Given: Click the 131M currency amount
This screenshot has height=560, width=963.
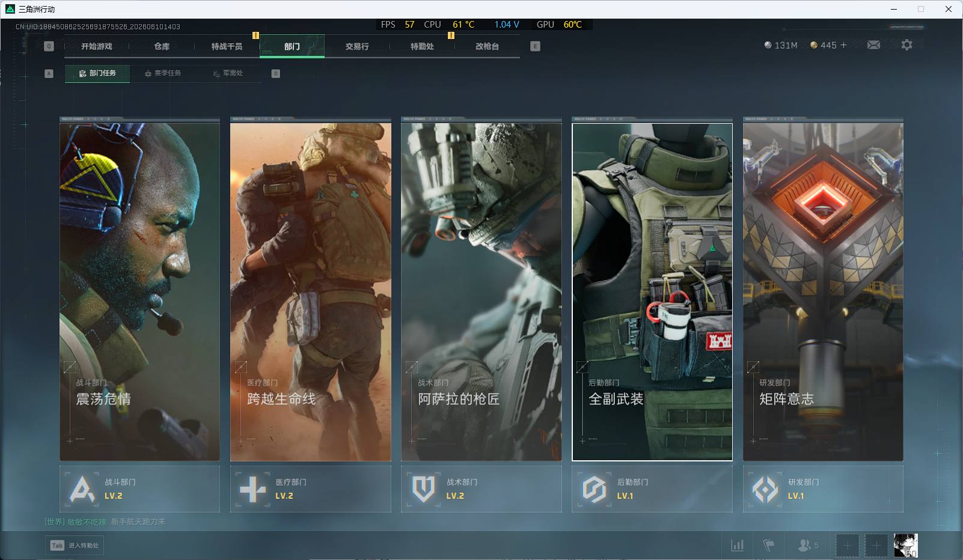Looking at the screenshot, I should click(786, 45).
